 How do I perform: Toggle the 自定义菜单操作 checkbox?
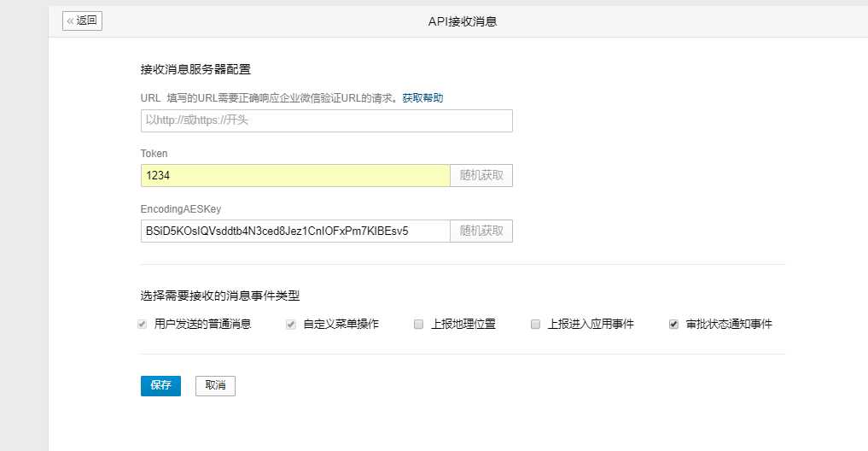pos(291,324)
